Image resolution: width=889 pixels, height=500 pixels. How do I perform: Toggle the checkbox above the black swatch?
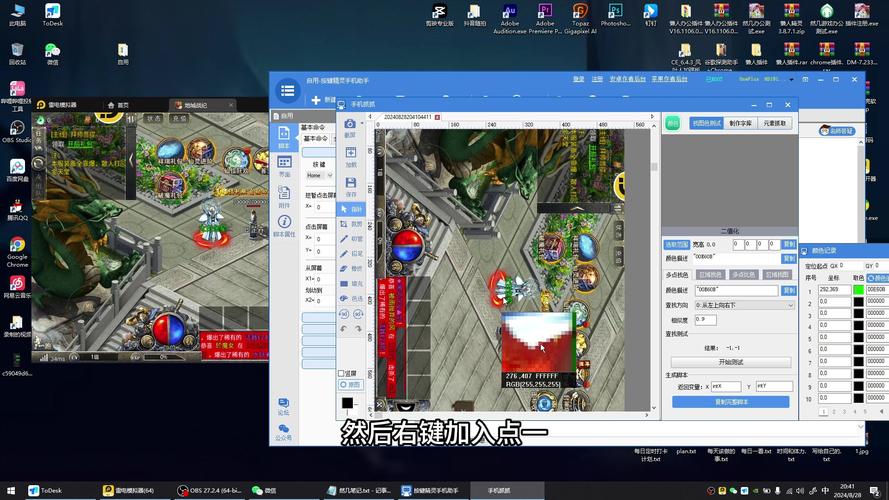click(x=341, y=372)
